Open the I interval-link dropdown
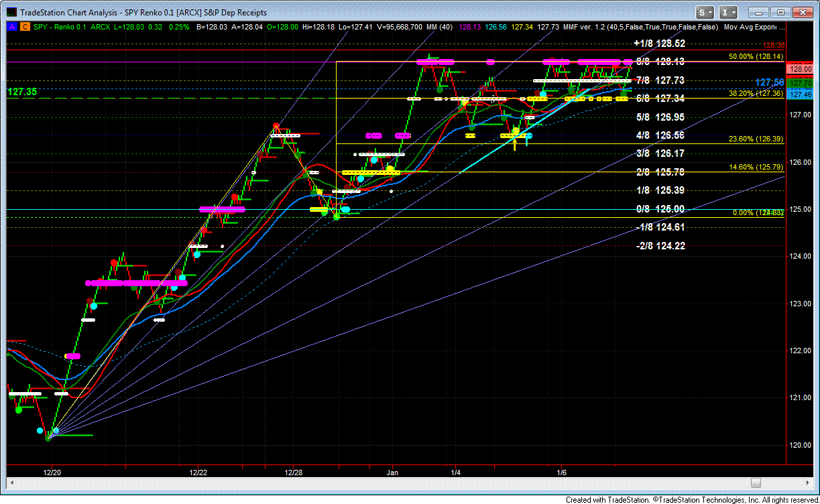 pyautogui.click(x=729, y=12)
